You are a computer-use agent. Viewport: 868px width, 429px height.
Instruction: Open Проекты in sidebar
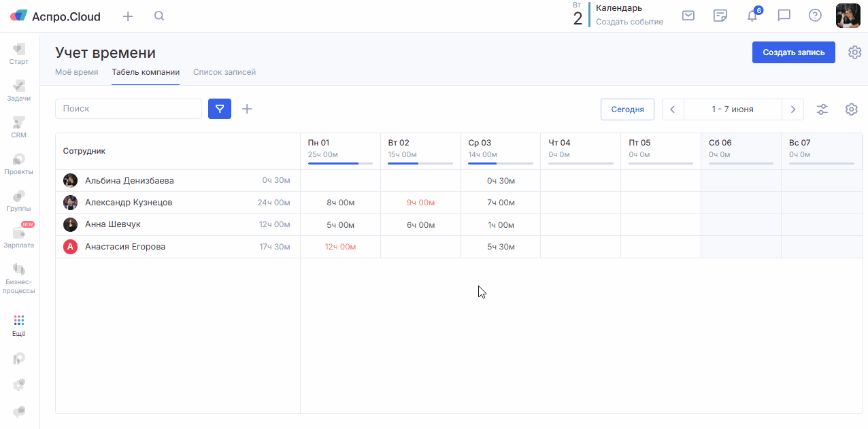click(19, 164)
